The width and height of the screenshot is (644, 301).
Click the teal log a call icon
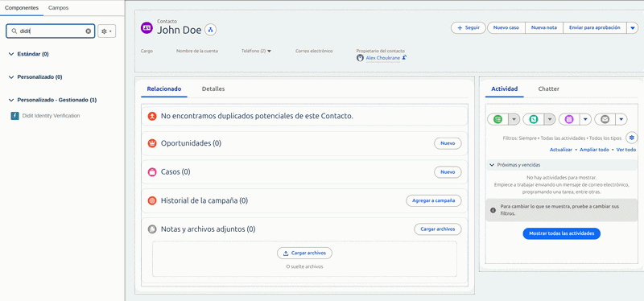click(x=533, y=119)
